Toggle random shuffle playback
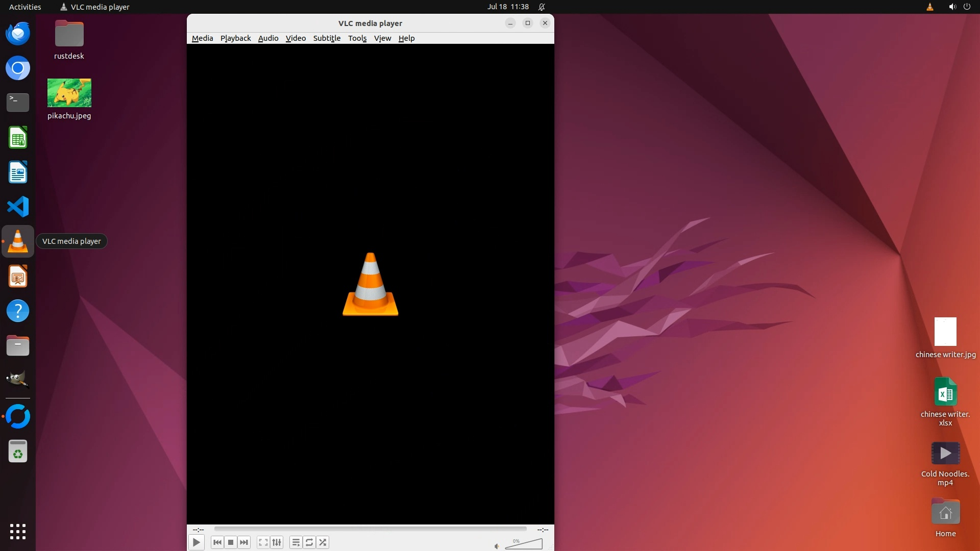Screen dimensions: 980x551 pos(323,542)
